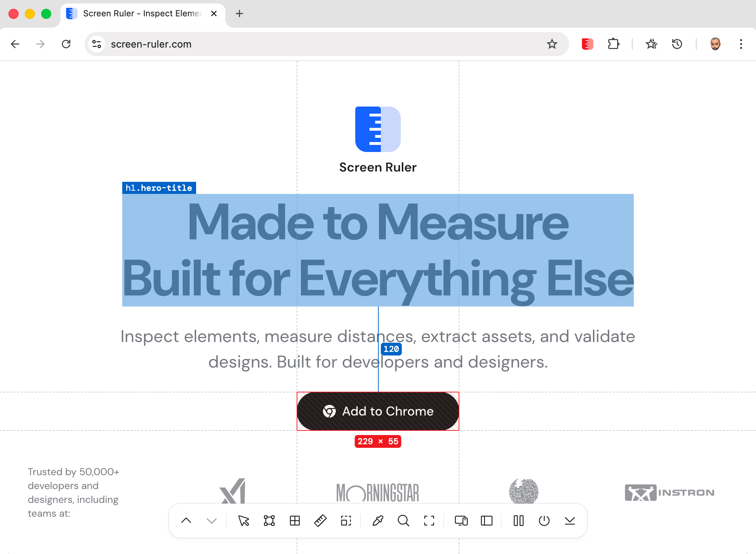This screenshot has width=756, height=554.
Task: Turn off extension with power icon
Action: coord(544,521)
